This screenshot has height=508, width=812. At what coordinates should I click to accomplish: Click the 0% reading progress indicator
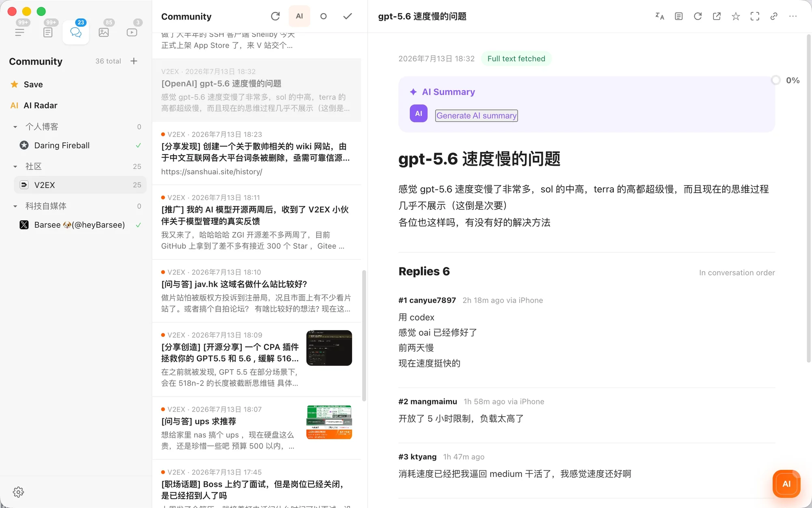tap(786, 80)
